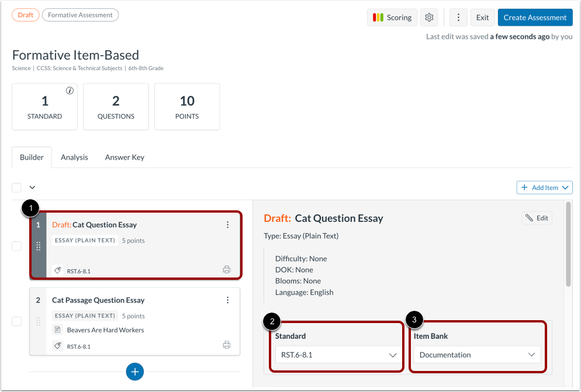Check the box for Cat Question Essay
The width and height of the screenshot is (581, 392).
17,246
